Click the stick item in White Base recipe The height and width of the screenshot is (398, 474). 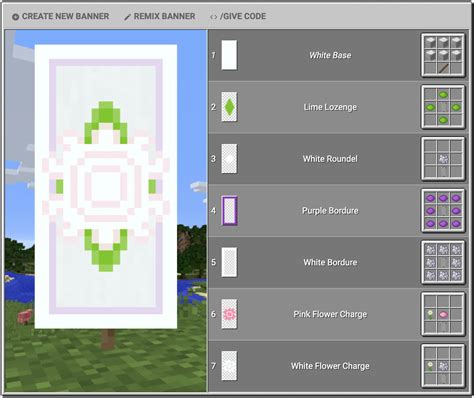[x=443, y=68]
